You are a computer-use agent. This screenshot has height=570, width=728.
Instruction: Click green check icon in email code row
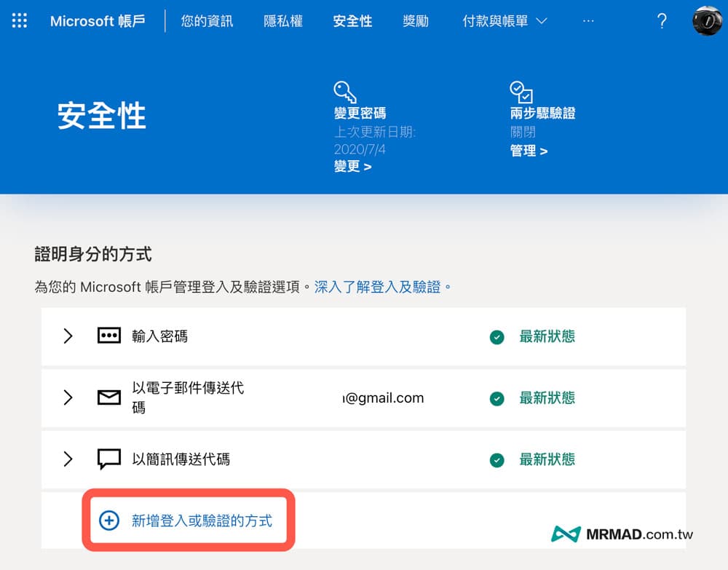496,398
